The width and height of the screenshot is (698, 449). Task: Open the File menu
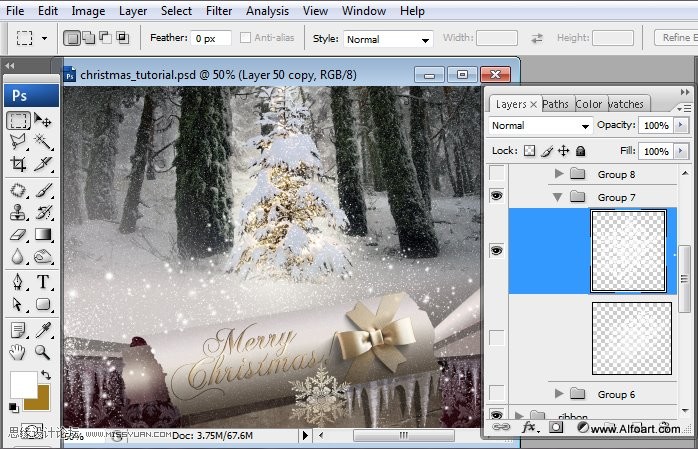(15, 11)
